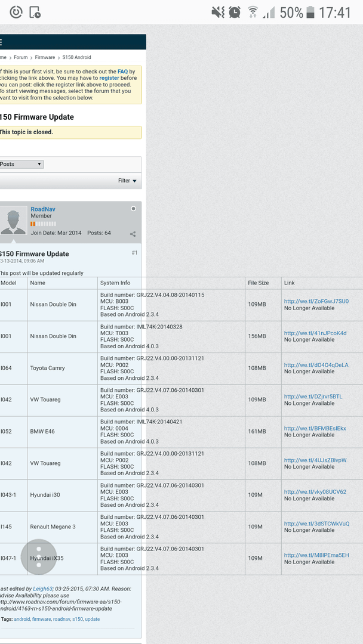Go to Forum breadcrumb
Screen dimensions: 363x644
[x=20, y=57]
